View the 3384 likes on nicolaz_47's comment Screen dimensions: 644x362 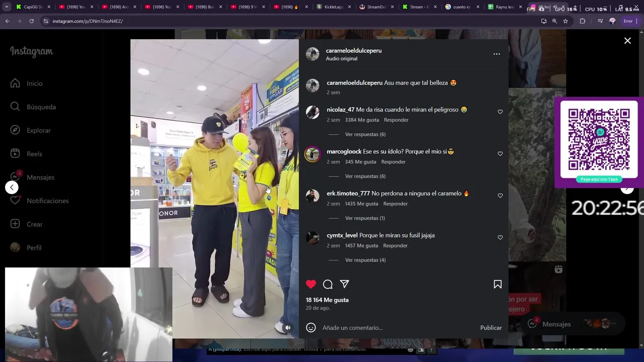(x=362, y=120)
